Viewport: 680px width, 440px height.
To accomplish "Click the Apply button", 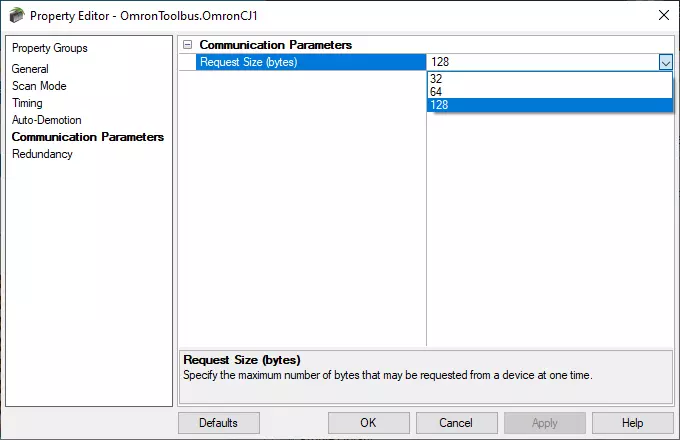I will pos(545,423).
